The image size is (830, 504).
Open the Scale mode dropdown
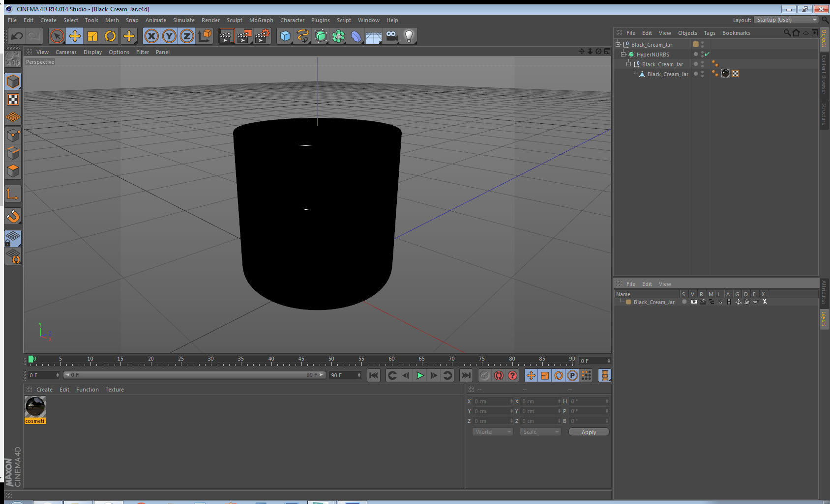(540, 432)
